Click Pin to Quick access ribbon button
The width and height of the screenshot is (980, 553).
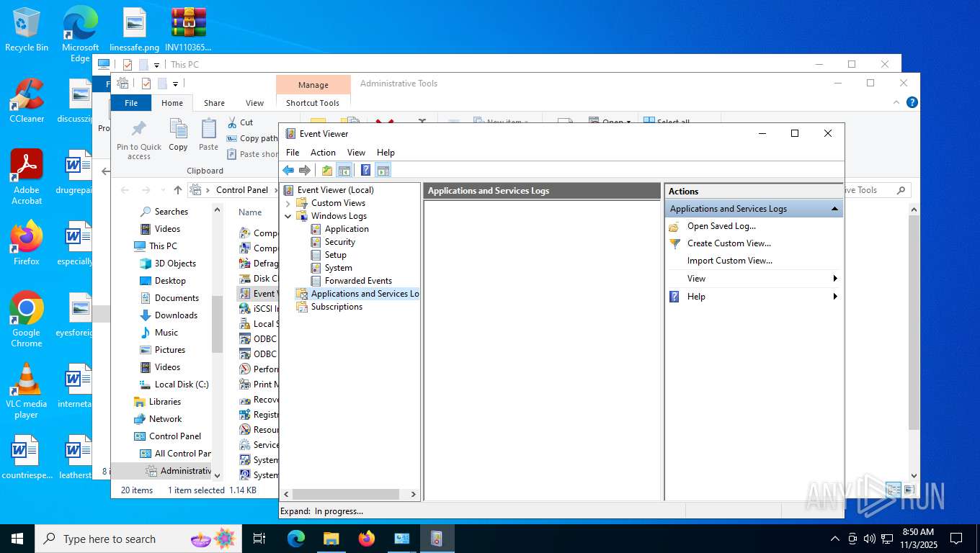tap(139, 140)
